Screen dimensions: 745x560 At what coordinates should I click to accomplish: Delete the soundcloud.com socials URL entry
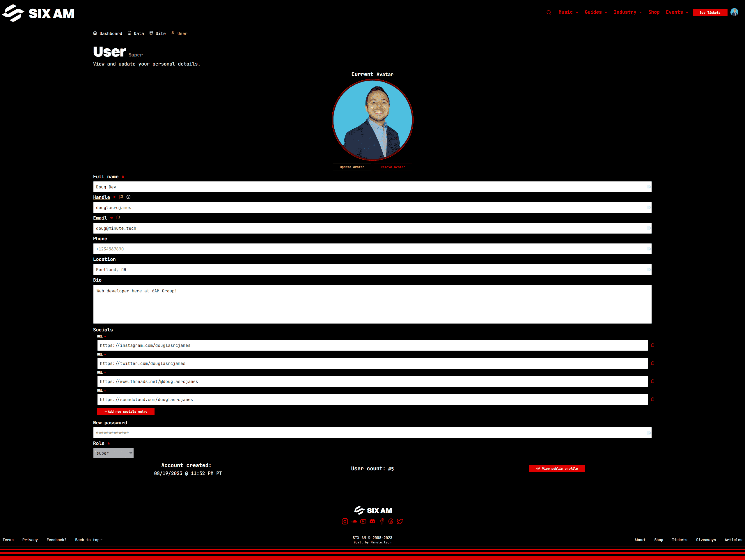(x=653, y=399)
